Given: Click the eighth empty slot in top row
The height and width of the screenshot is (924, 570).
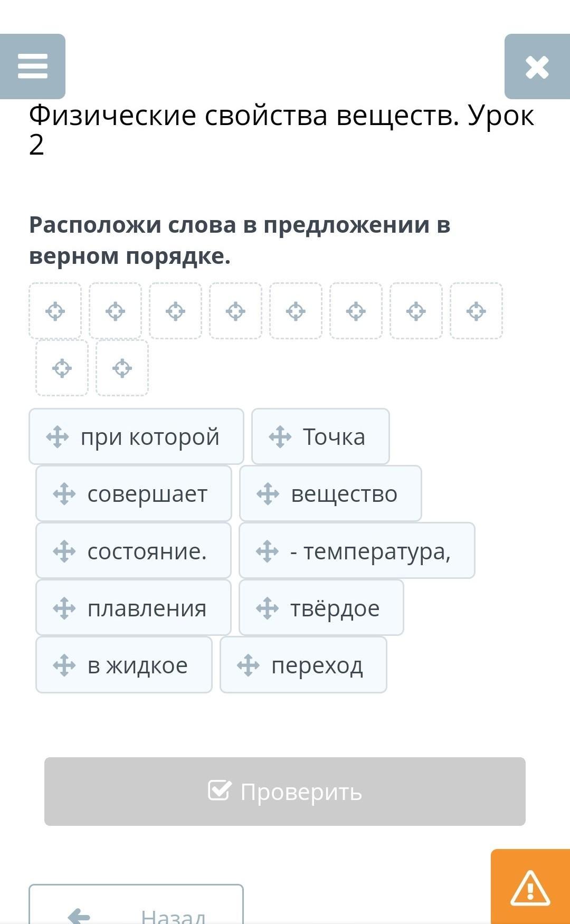Looking at the screenshot, I should (x=476, y=311).
